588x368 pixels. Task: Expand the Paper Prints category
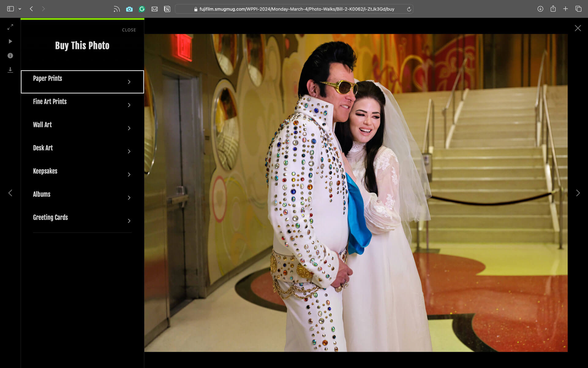(x=82, y=82)
